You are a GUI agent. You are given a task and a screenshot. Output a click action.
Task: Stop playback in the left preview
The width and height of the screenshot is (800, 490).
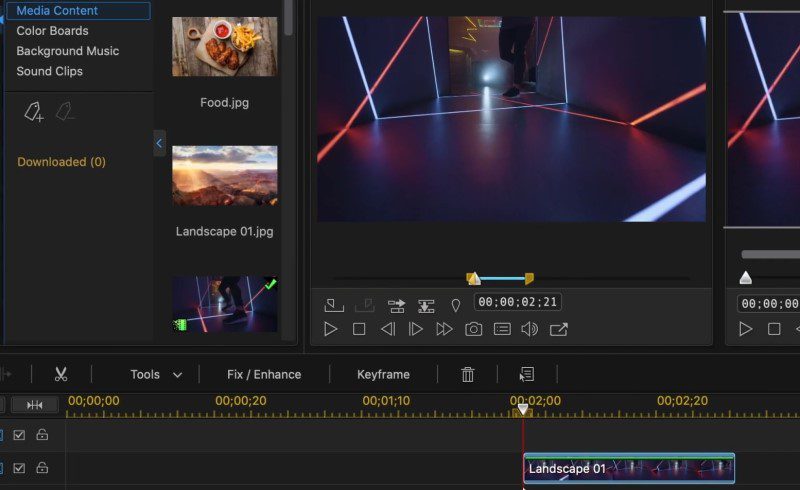click(359, 329)
